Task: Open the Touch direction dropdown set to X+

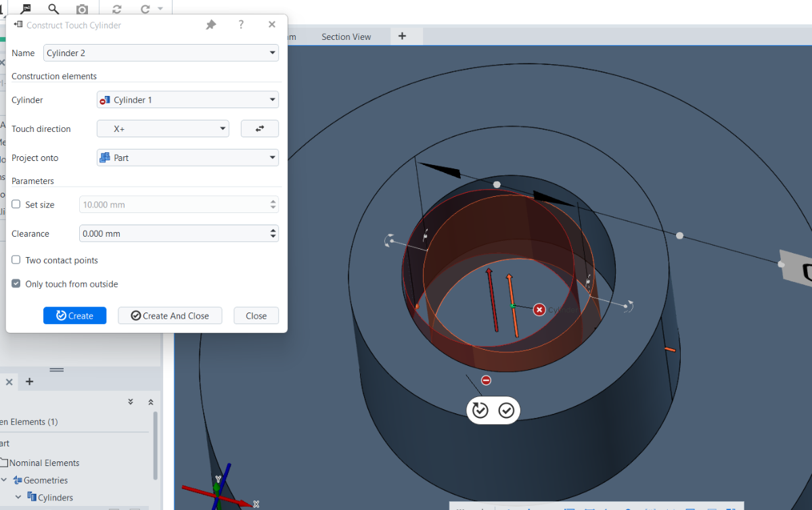Action: click(163, 129)
